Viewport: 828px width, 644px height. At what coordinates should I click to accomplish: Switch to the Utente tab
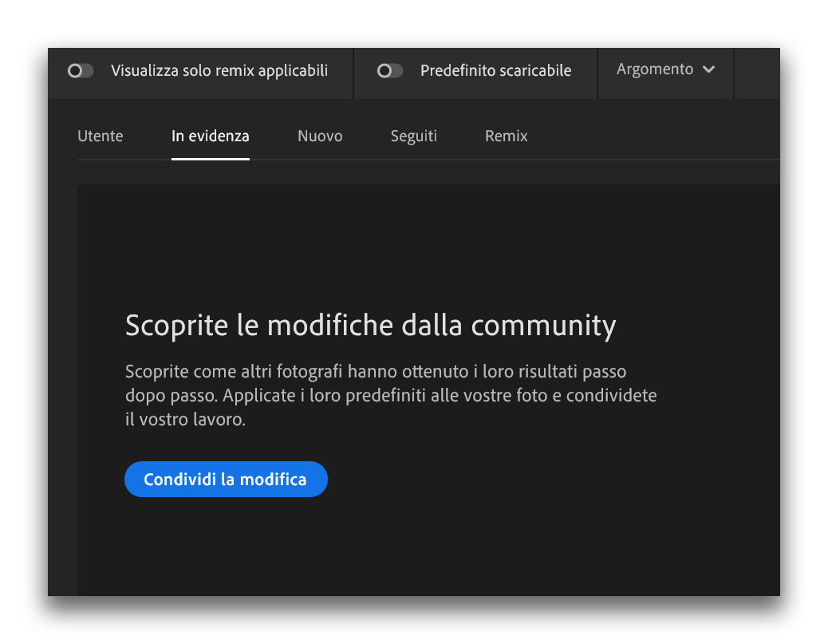pyautogui.click(x=101, y=136)
